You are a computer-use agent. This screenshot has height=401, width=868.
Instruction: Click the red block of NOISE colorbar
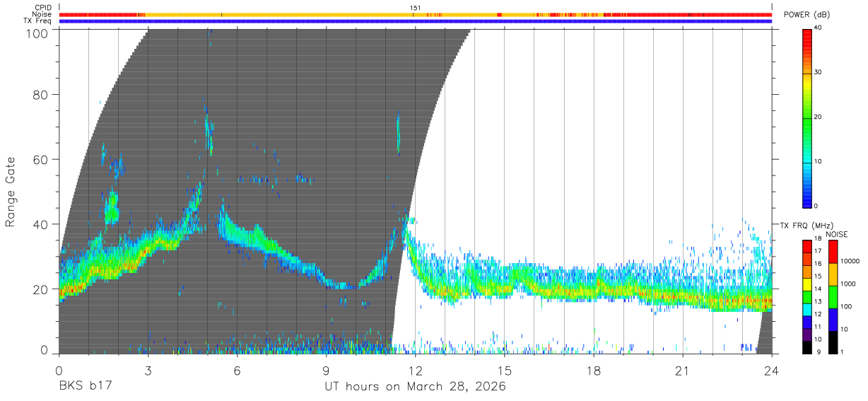833,252
